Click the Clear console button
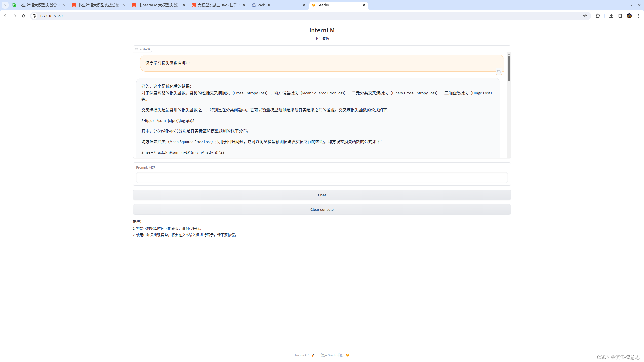Viewport: 644px width, 362px height. pyautogui.click(x=322, y=209)
